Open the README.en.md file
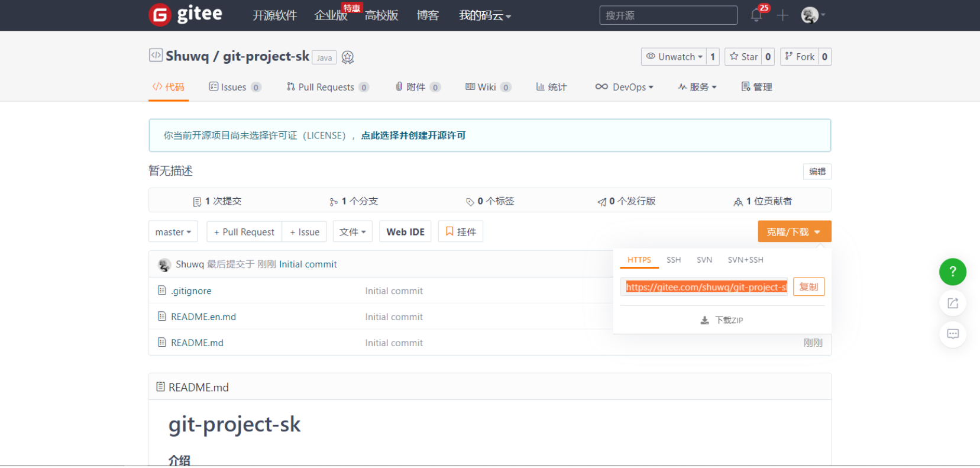The height and width of the screenshot is (468, 980). [203, 317]
